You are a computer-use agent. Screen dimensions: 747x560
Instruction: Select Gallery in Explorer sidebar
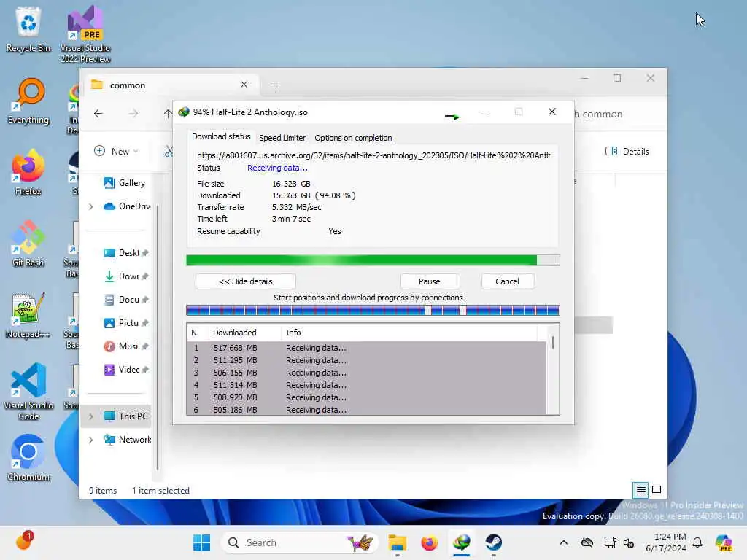pyautogui.click(x=124, y=183)
